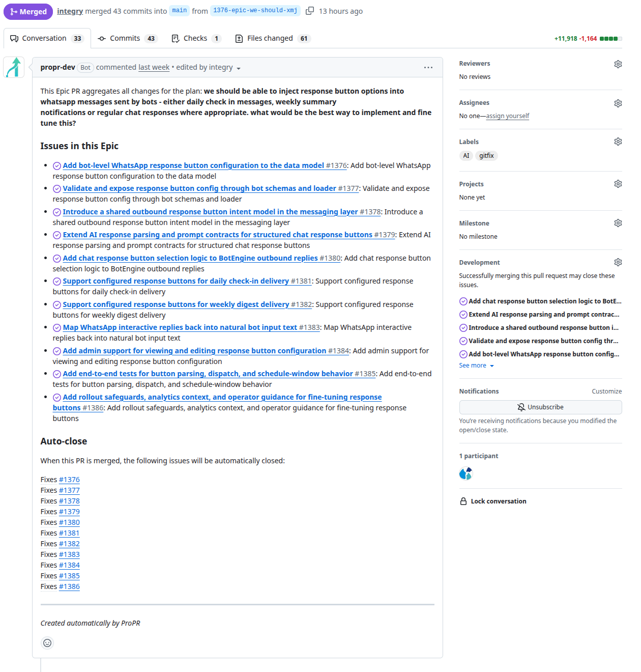This screenshot has width=641, height=672.
Task: Open Milestone settings gear
Action: click(618, 223)
